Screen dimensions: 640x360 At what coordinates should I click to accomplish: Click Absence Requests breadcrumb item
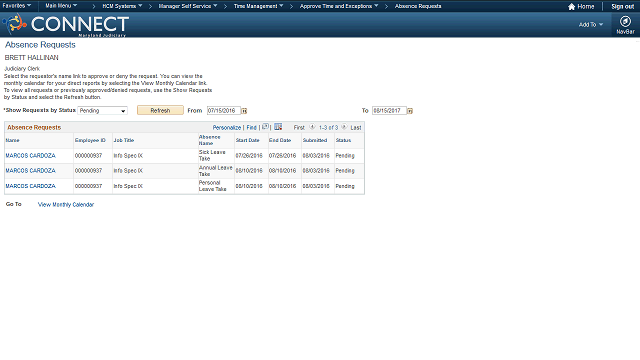point(418,6)
